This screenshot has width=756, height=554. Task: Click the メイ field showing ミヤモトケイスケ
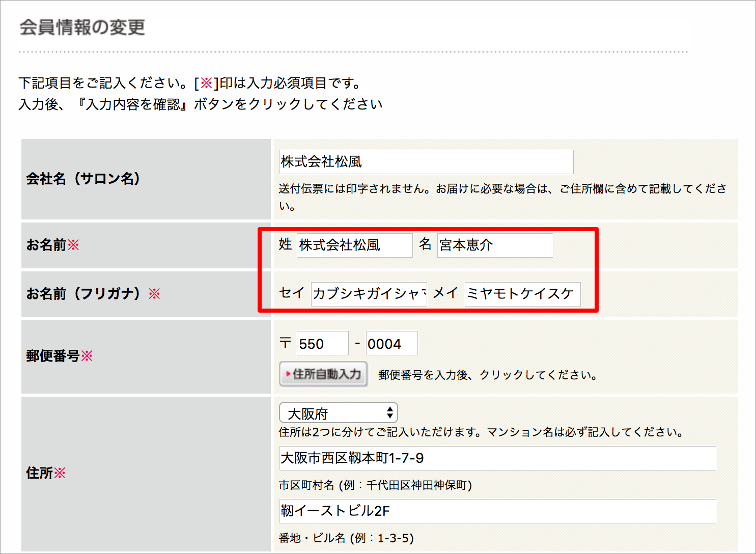pyautogui.click(x=522, y=294)
